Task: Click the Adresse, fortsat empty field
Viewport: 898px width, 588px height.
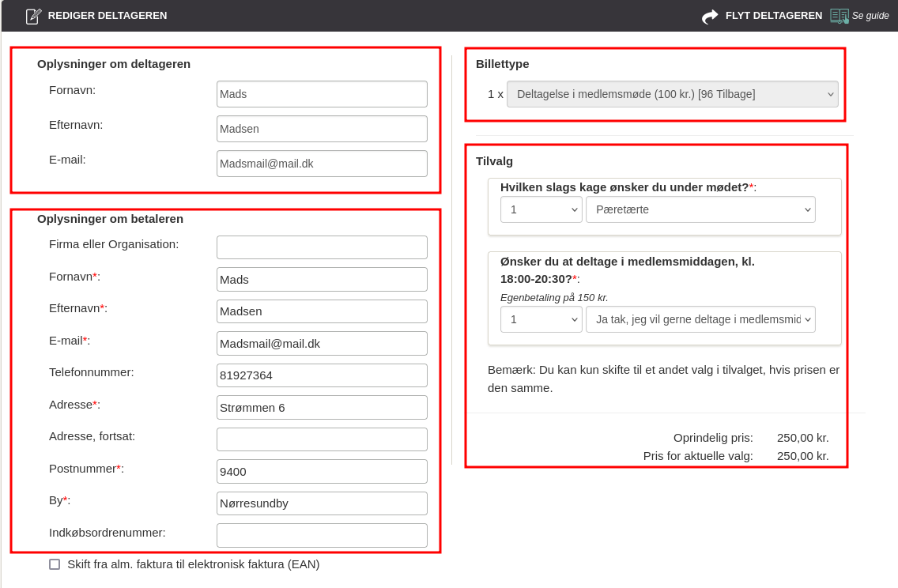Action: click(322, 439)
